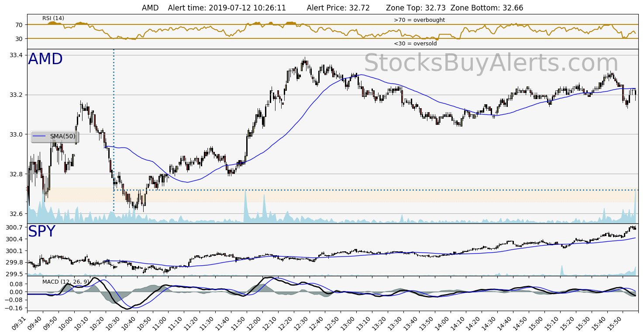Click the MACD axis label "0.00"
The image size is (644, 336).
point(16,292)
